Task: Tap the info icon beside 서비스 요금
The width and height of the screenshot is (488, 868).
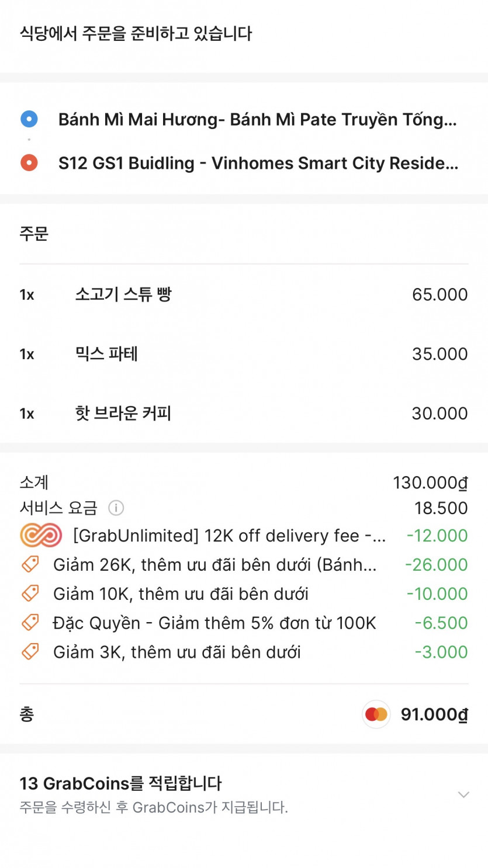Action: coord(116,508)
